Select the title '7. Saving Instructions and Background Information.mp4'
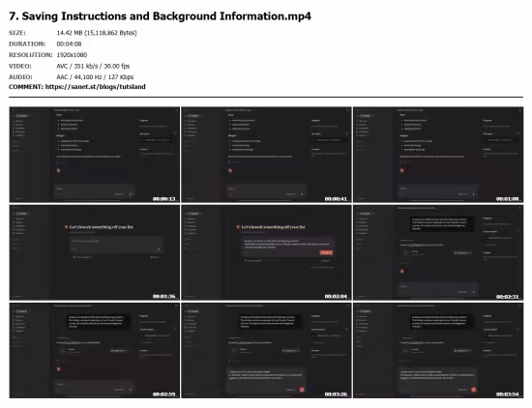 coord(160,16)
